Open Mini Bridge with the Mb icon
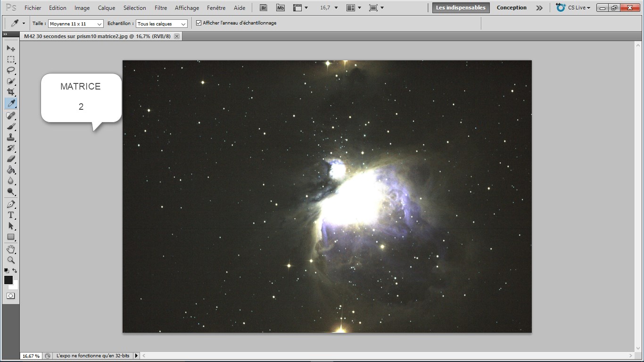Viewport: 644px width, 362px height. click(281, 8)
